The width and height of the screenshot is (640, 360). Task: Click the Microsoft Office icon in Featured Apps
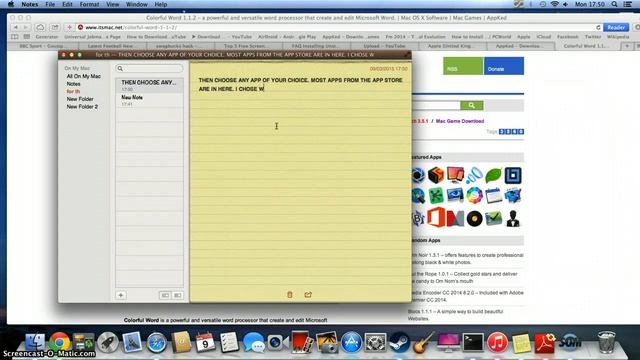click(436, 217)
